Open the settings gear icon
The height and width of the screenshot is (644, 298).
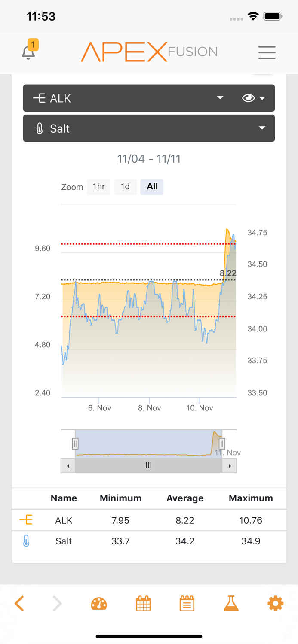point(275,604)
